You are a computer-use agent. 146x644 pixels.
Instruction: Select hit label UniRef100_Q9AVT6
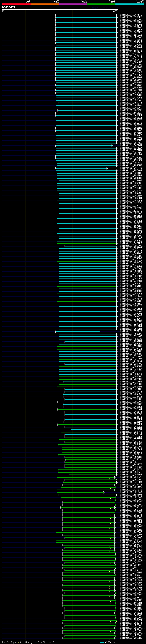pos(131,120)
